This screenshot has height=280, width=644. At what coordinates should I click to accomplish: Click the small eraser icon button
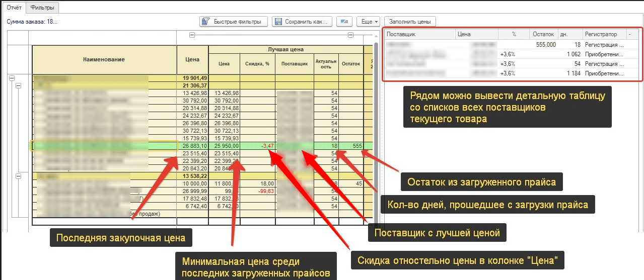coord(344,22)
